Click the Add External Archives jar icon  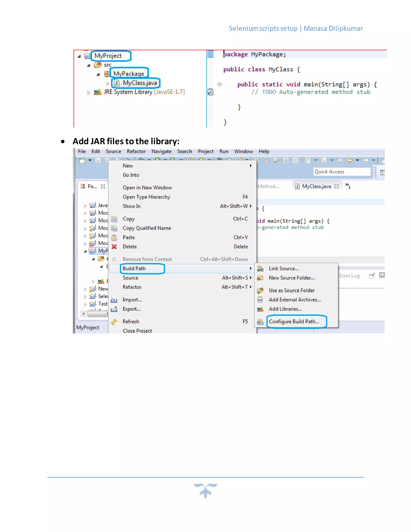click(260, 300)
